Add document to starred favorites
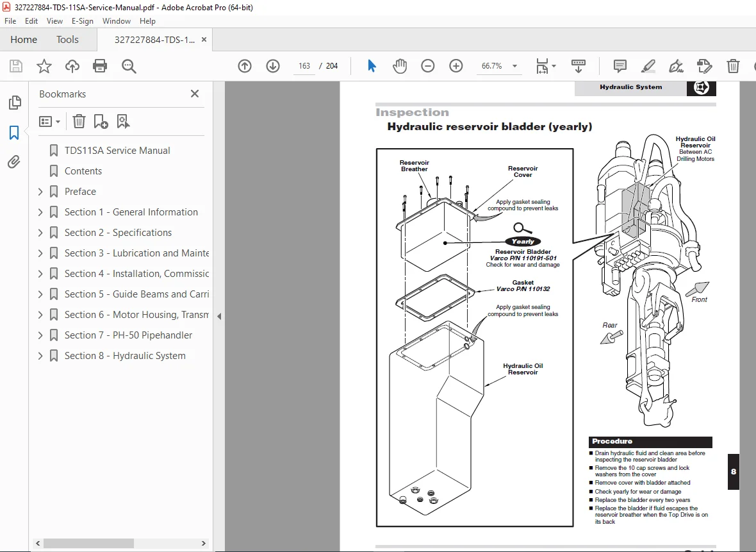The image size is (756, 552). [x=44, y=65]
